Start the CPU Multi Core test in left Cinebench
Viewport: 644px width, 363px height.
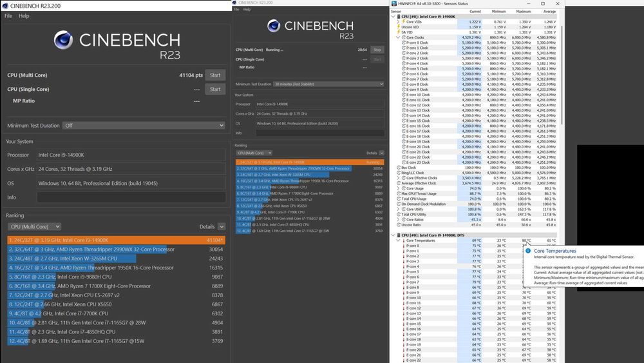pos(215,75)
